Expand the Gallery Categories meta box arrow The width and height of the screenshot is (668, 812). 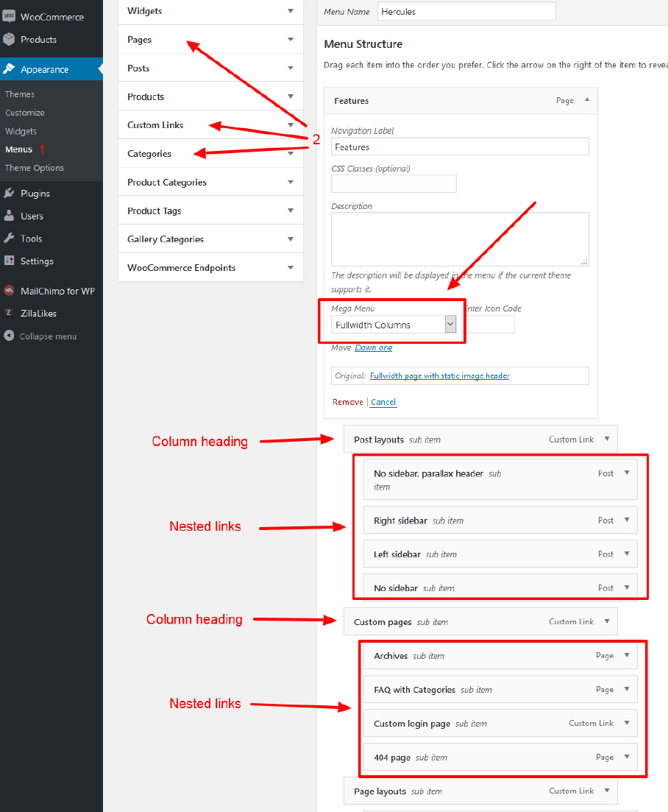tap(291, 239)
